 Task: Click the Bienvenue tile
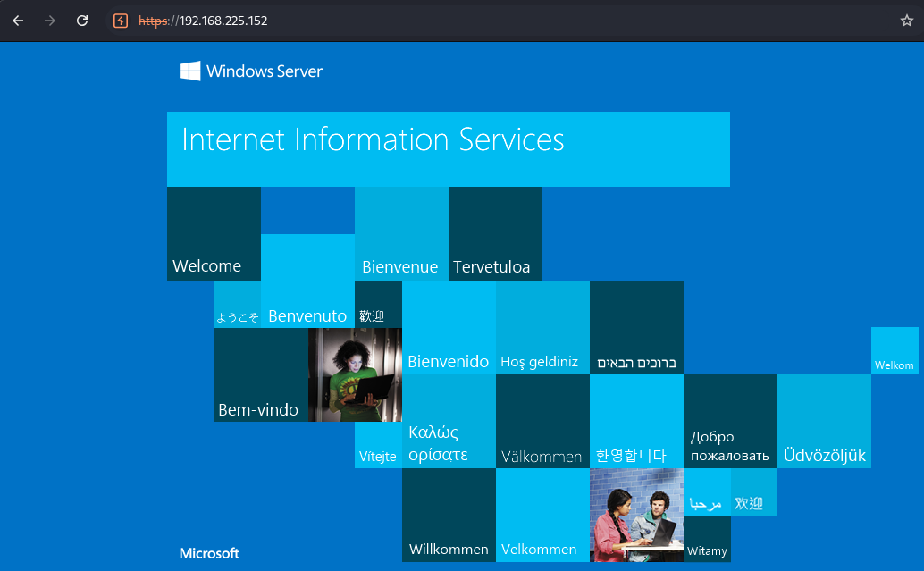[x=401, y=233]
